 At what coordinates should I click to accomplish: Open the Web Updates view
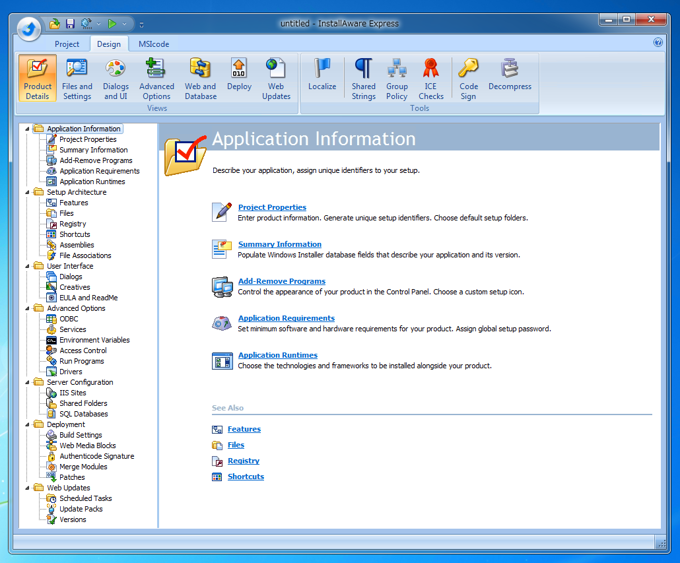[x=276, y=79]
